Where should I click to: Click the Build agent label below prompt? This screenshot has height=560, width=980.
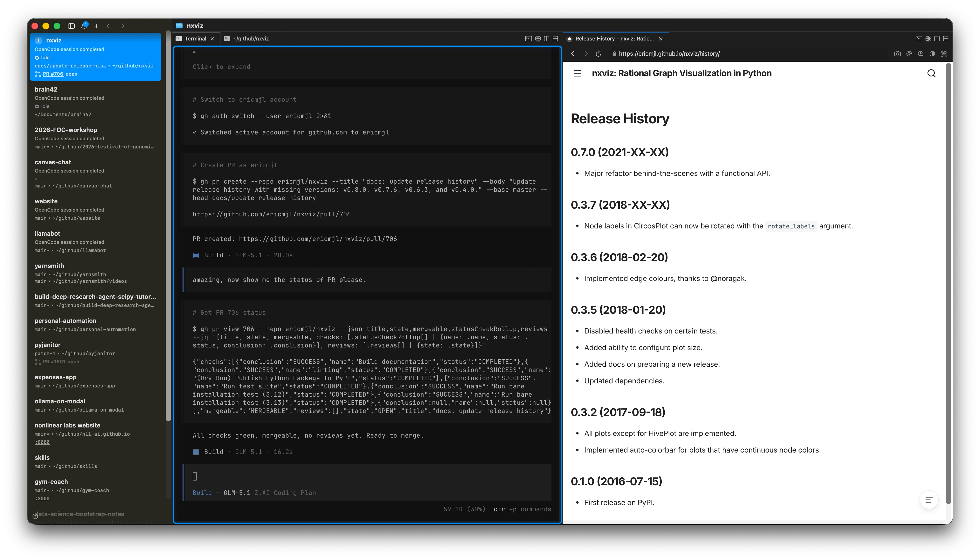tap(202, 493)
